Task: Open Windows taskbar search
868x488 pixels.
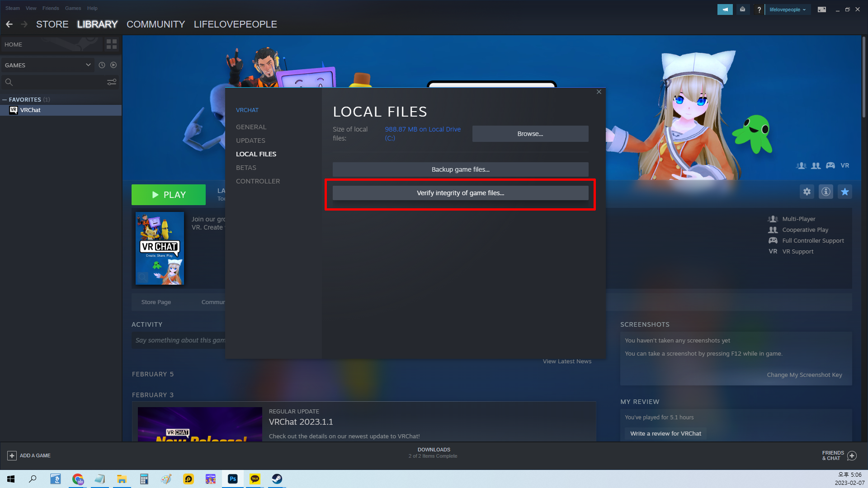Action: coord(33,479)
